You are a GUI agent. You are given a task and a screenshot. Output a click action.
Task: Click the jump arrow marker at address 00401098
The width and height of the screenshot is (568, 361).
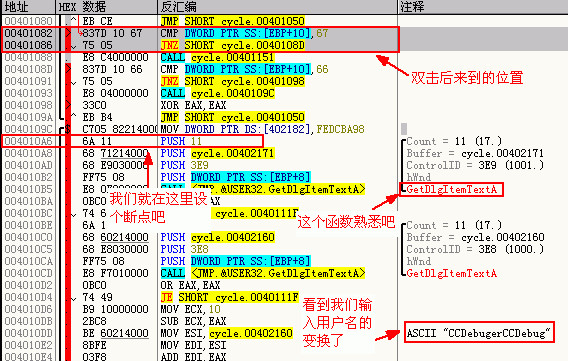(68, 105)
